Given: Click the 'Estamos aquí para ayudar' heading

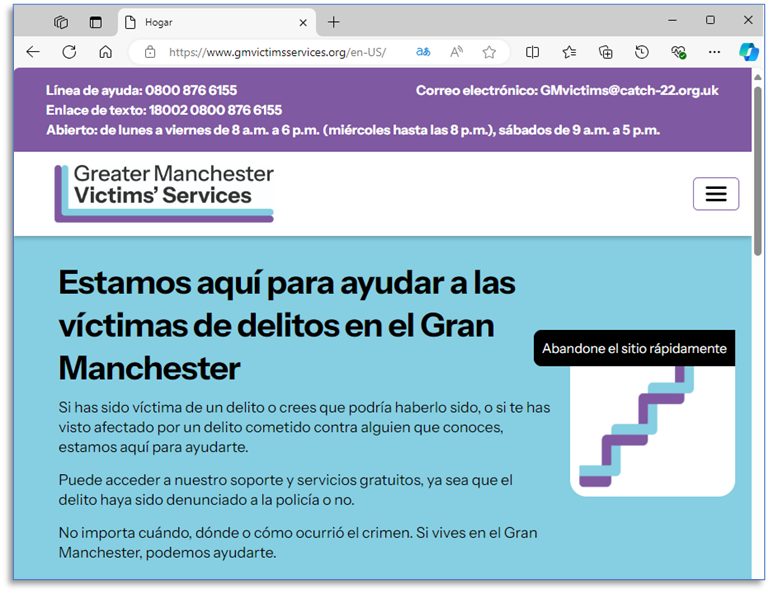Looking at the screenshot, I should pyautogui.click(x=287, y=325).
